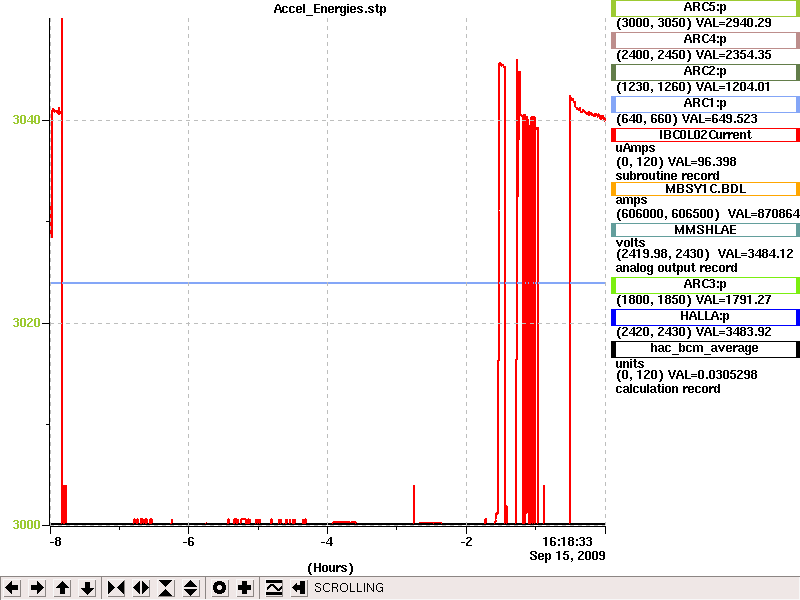Expand the vertical axis with up-down triangles icon
The width and height of the screenshot is (800, 600).
click(x=191, y=588)
